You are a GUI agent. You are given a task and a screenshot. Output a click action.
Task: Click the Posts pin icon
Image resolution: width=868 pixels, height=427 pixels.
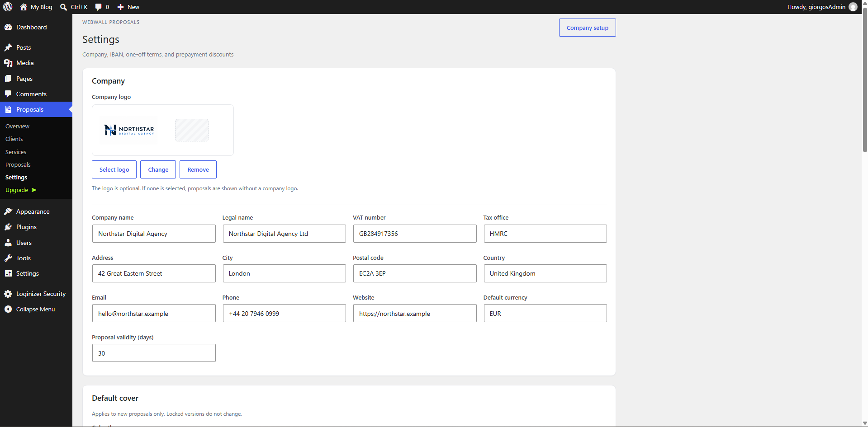8,47
